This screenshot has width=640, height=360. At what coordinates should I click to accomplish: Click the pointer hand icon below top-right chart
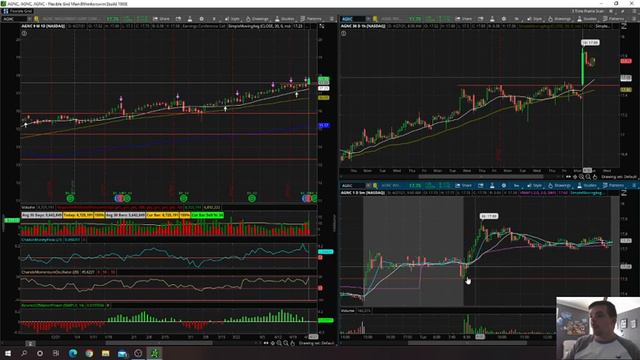click(x=595, y=177)
